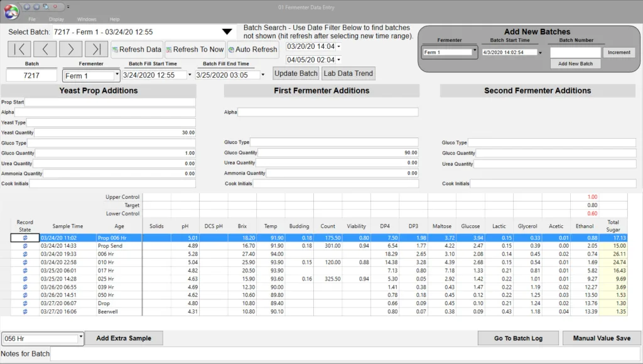Click record state icon for 03/24/20 11:02 row
The image size is (643, 364).
pos(25,238)
